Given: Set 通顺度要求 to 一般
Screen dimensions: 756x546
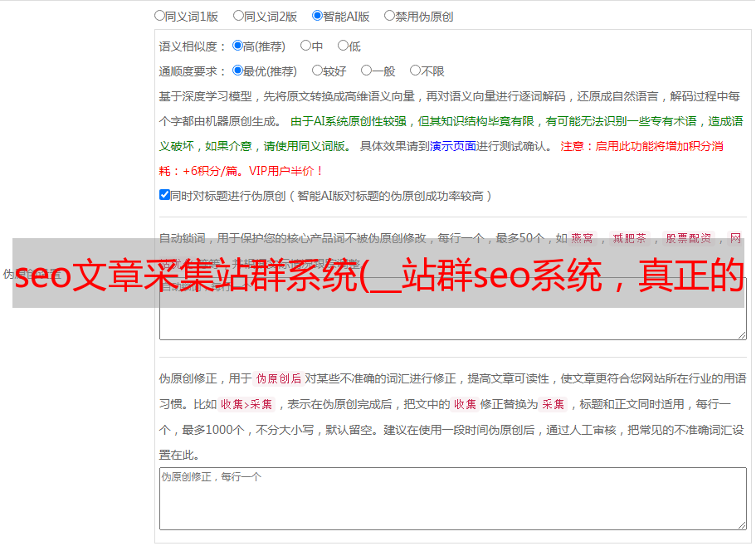Looking at the screenshot, I should pos(367,71).
